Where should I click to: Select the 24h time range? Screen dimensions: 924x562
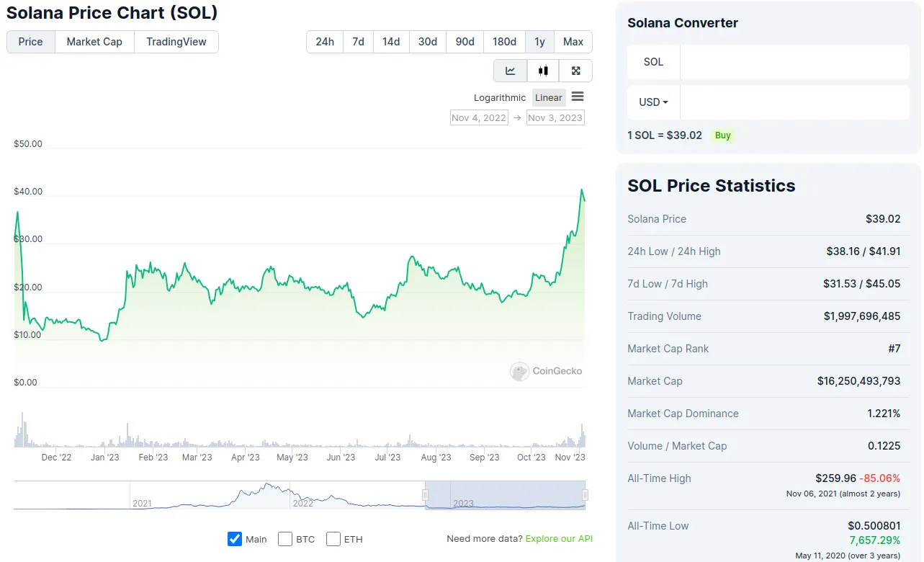(325, 42)
